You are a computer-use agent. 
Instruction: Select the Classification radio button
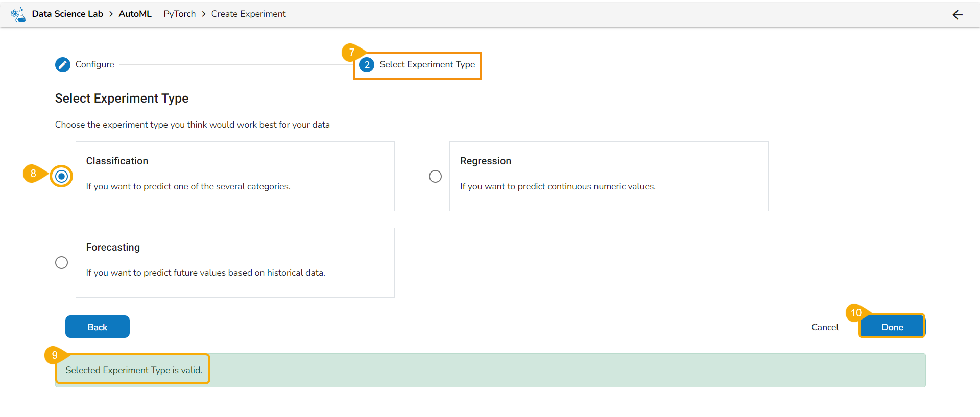61,177
